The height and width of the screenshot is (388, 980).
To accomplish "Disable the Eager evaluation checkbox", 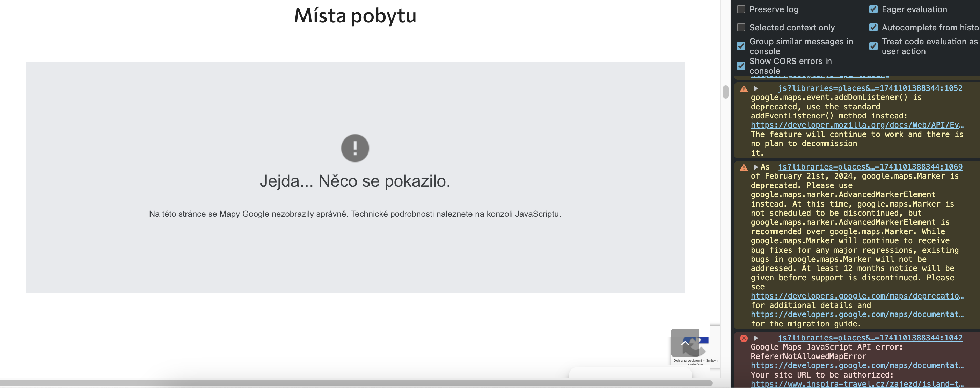I will click(x=873, y=9).
